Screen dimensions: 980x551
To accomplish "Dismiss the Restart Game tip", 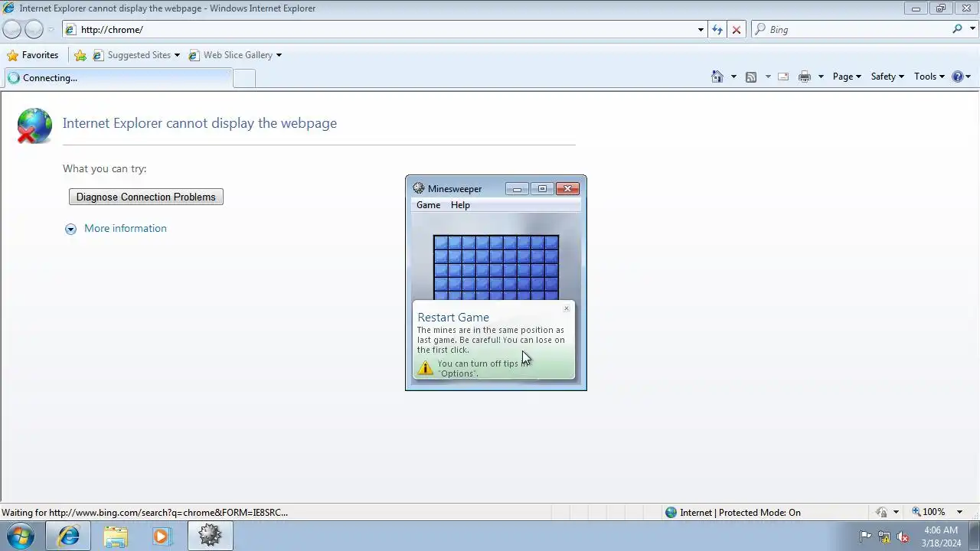I will click(x=567, y=308).
